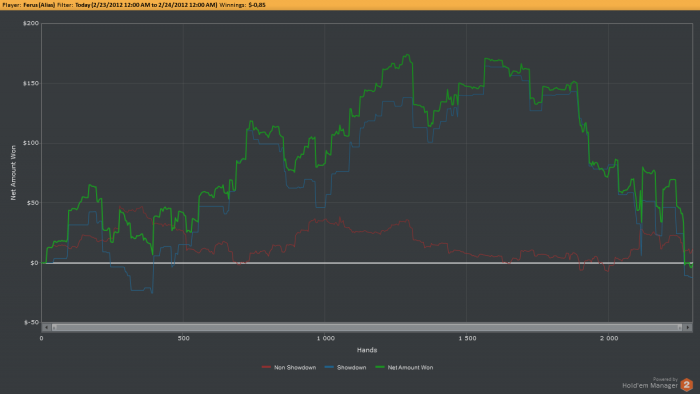The image size is (700, 394).
Task: Click the 1 500 x-axis label
Action: [467, 338]
